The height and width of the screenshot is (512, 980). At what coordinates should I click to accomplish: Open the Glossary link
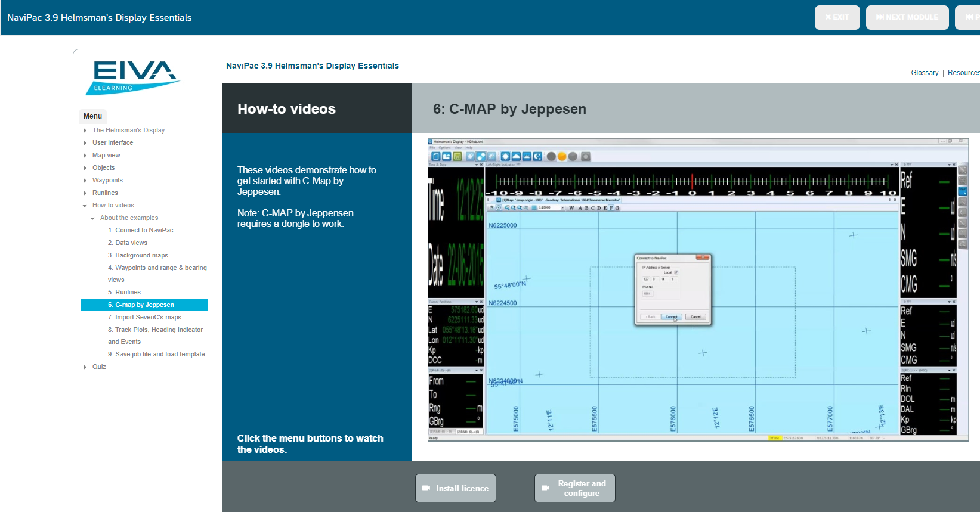(925, 73)
